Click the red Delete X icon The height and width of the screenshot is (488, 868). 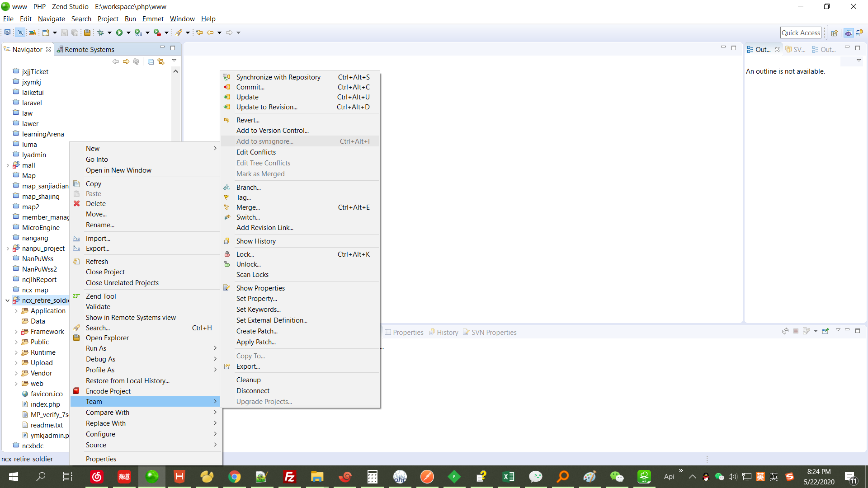tap(77, 204)
